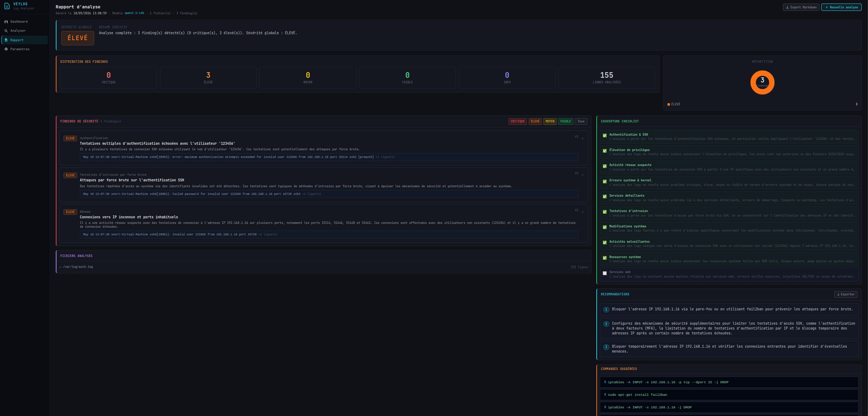
Task: Click the Exporter download icon
Action: pyautogui.click(x=838, y=294)
